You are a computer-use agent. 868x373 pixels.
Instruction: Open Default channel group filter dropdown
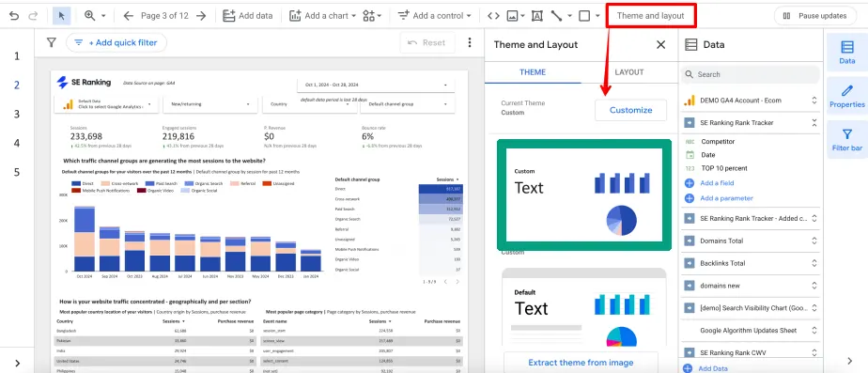coord(409,104)
